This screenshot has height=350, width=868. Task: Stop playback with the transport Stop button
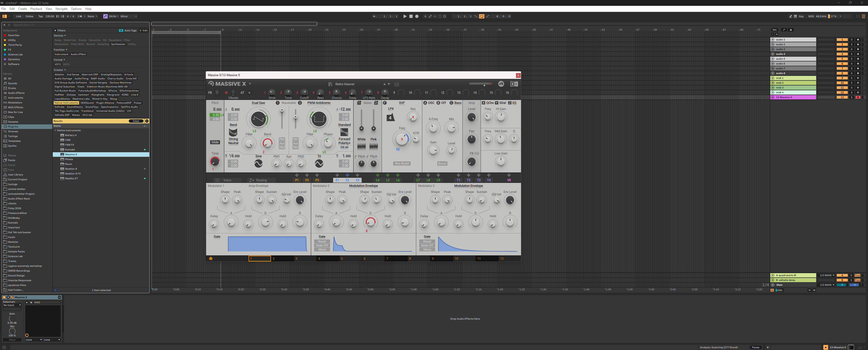[411, 16]
